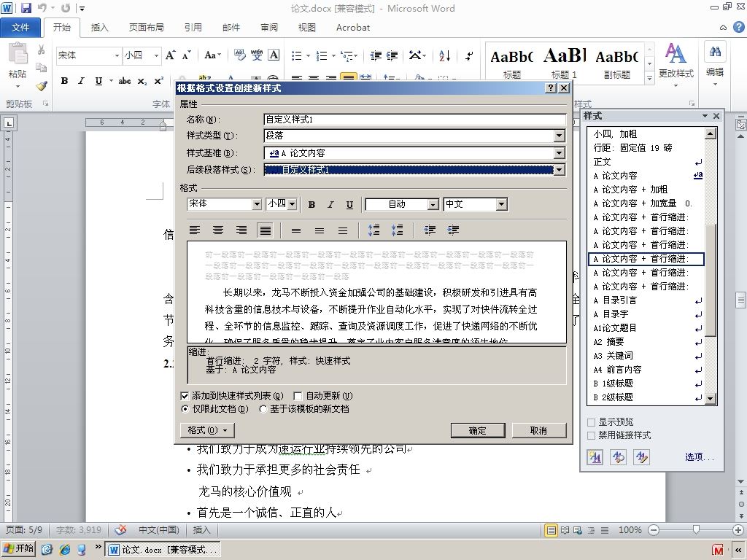Open ribbon font name dropdown
The height and width of the screenshot is (560, 747).
117,55
